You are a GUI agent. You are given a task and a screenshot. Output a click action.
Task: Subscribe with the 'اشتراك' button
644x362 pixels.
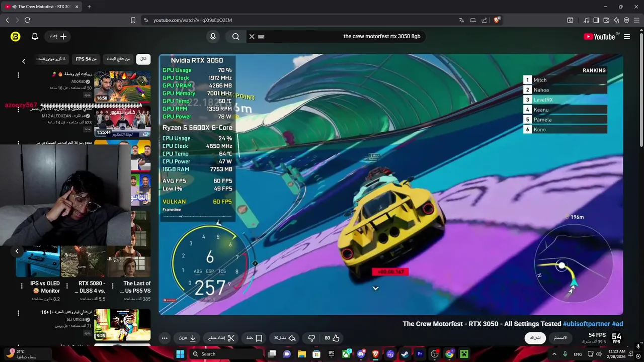pyautogui.click(x=535, y=338)
